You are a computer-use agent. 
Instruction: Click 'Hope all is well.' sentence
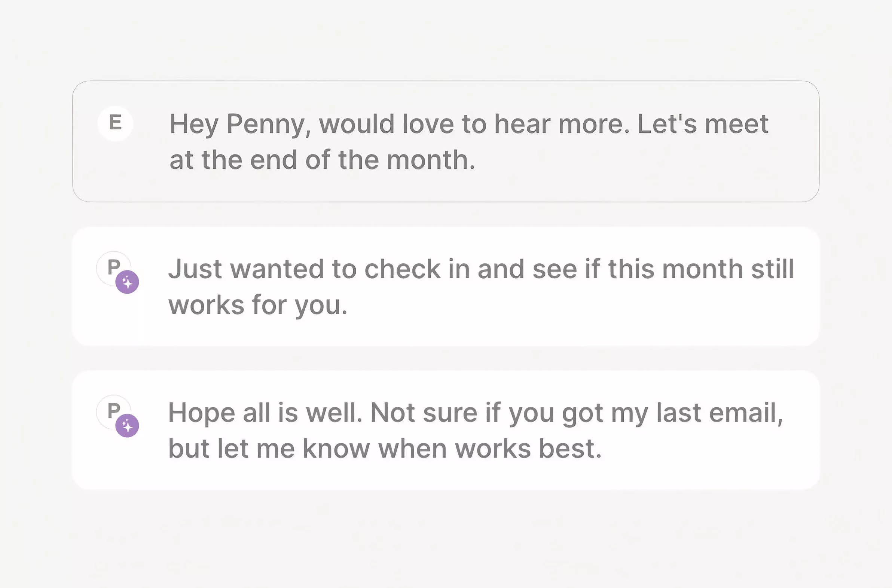(265, 413)
